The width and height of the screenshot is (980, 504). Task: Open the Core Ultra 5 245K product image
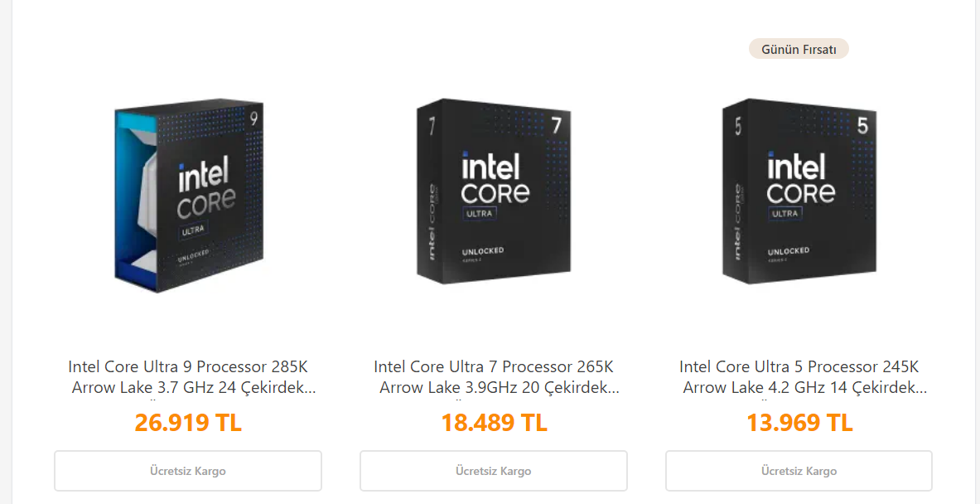pyautogui.click(x=799, y=192)
